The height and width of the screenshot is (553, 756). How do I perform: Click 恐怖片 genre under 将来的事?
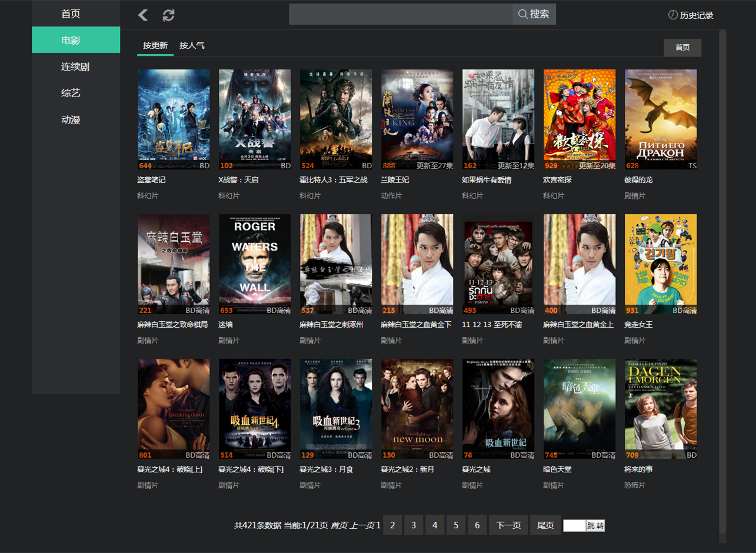coord(635,485)
